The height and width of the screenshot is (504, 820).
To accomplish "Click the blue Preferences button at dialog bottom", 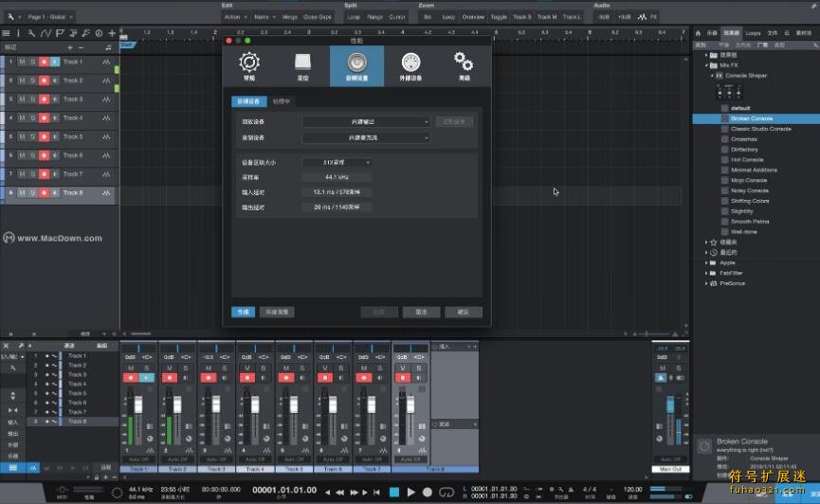I will coord(244,312).
